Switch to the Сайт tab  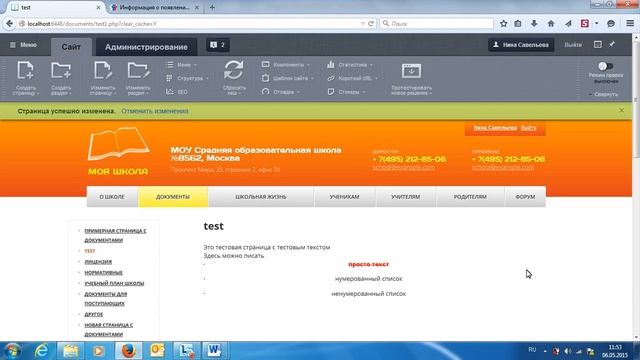(71, 47)
